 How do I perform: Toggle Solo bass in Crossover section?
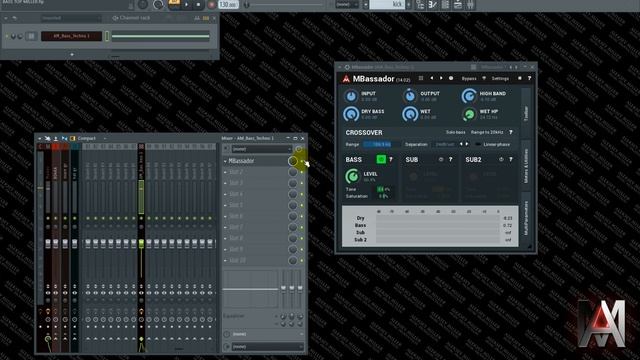coord(456,132)
